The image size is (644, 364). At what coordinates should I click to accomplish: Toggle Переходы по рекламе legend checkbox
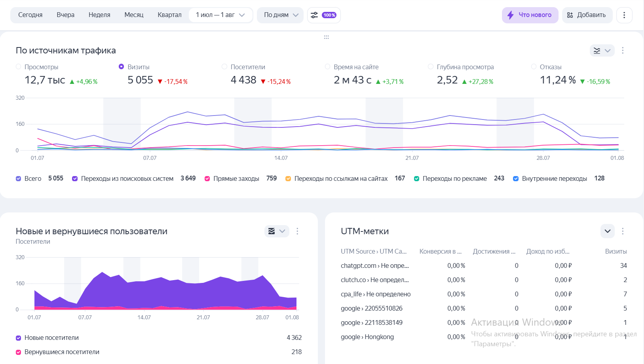[416, 179]
